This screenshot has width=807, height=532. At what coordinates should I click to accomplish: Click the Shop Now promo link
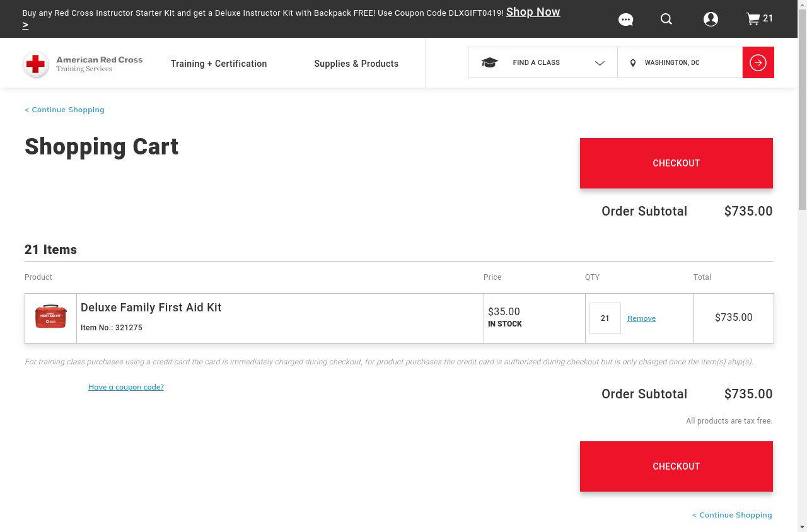533,12
